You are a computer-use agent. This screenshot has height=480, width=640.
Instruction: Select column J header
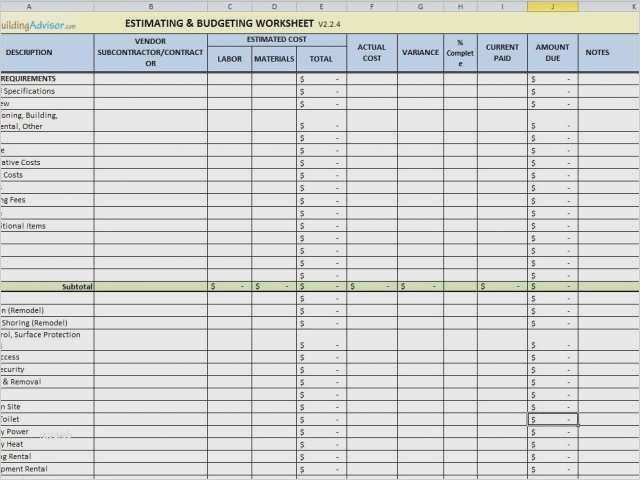tap(553, 6)
